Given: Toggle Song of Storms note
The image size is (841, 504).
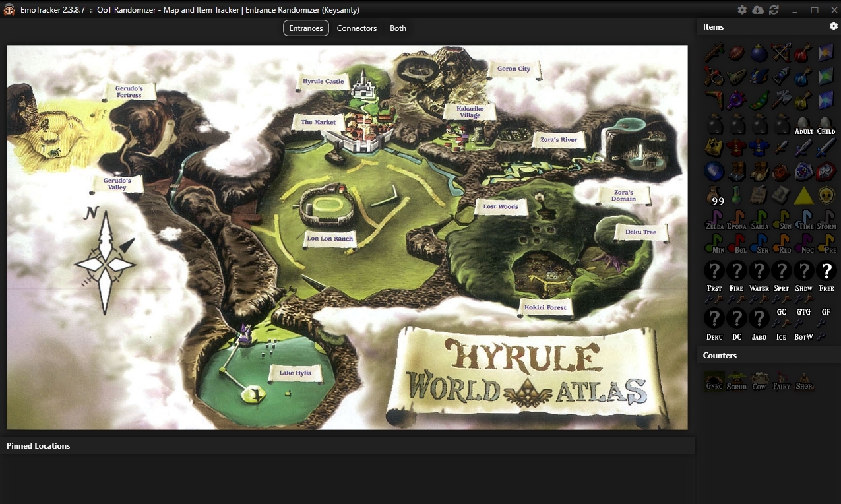Looking at the screenshot, I should click(826, 219).
